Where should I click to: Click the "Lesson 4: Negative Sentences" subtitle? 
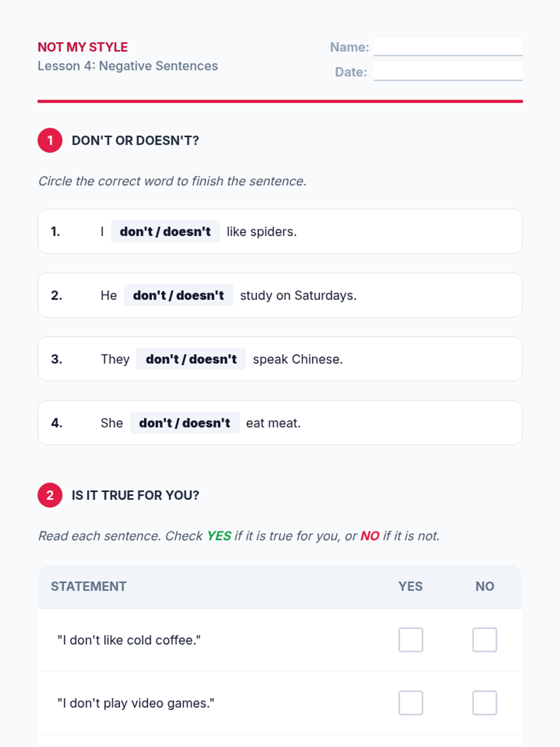coord(128,66)
